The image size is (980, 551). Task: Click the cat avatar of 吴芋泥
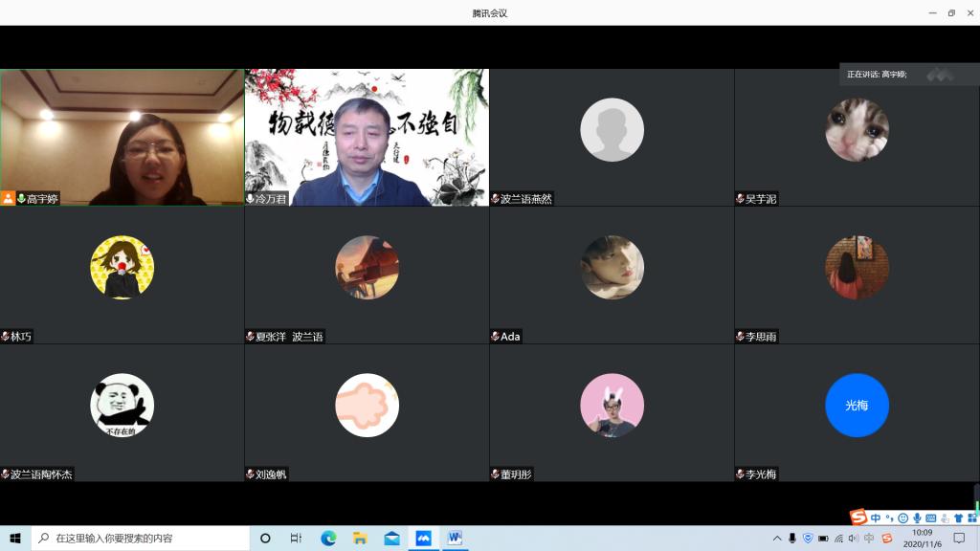coord(857,130)
